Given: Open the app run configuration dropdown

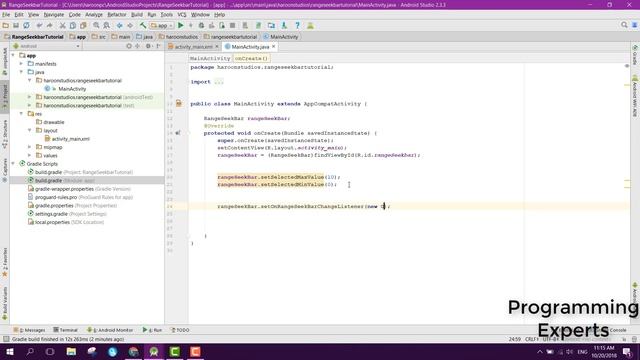Looking at the screenshot, I should (x=162, y=25).
